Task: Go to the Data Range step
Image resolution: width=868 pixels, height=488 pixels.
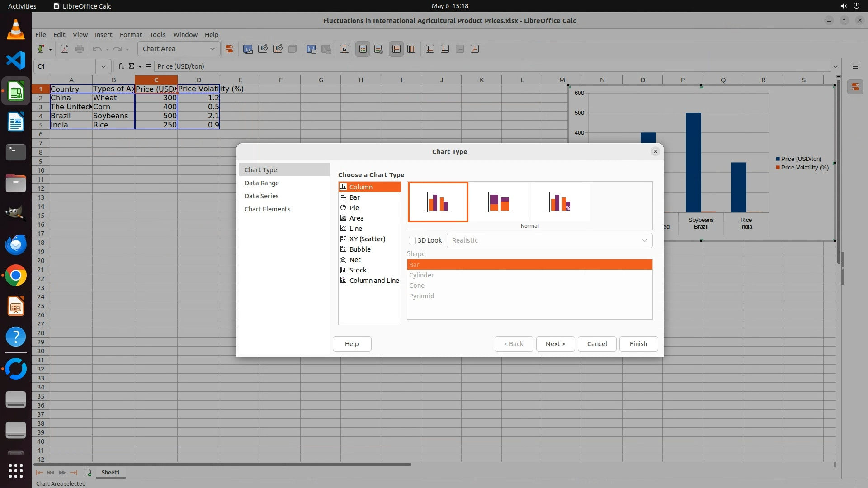Action: pyautogui.click(x=261, y=183)
